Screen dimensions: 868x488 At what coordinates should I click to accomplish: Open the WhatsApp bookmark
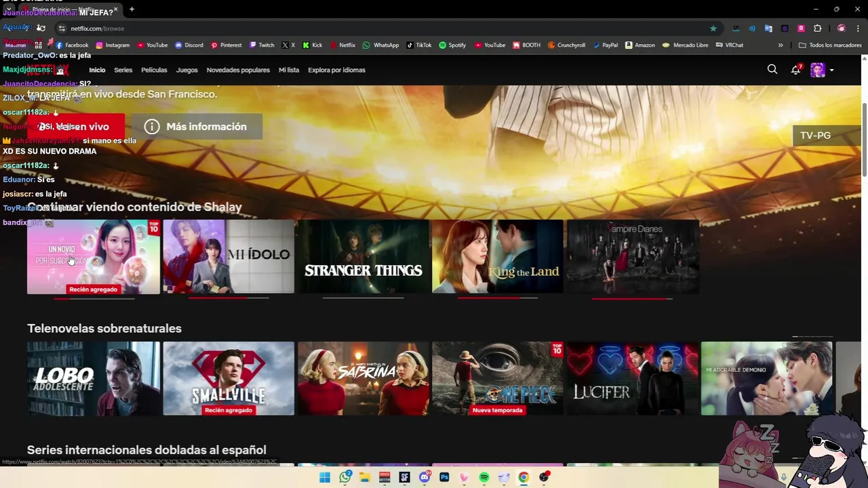(x=381, y=45)
